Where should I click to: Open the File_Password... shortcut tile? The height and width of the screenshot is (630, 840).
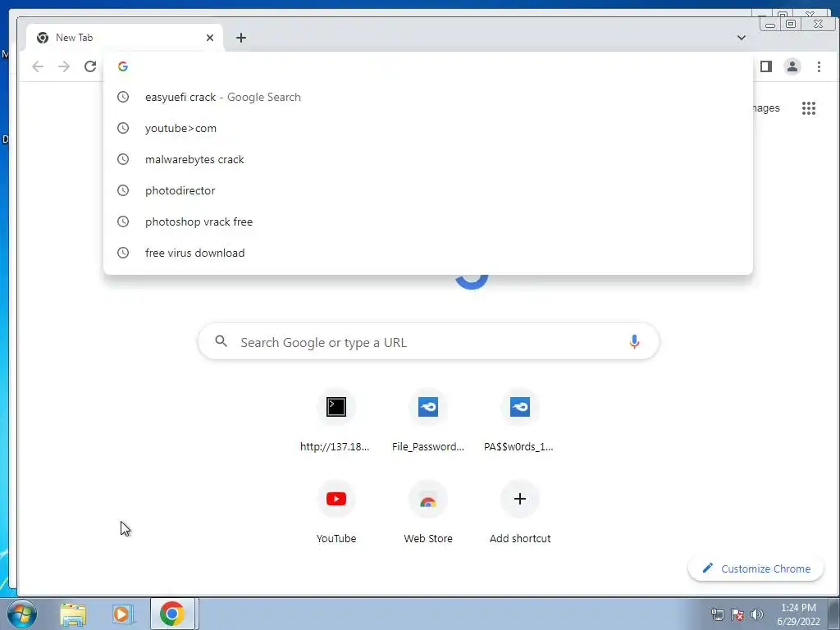coord(428,422)
